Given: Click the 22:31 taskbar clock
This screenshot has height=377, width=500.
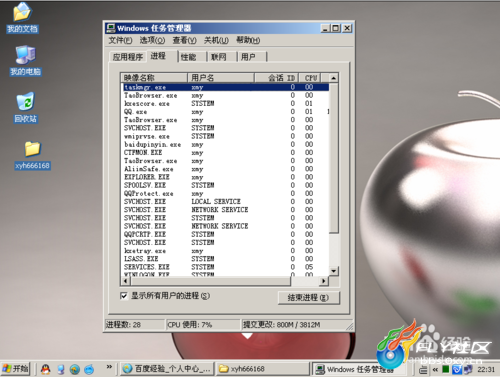Looking at the screenshot, I should click(x=486, y=369).
